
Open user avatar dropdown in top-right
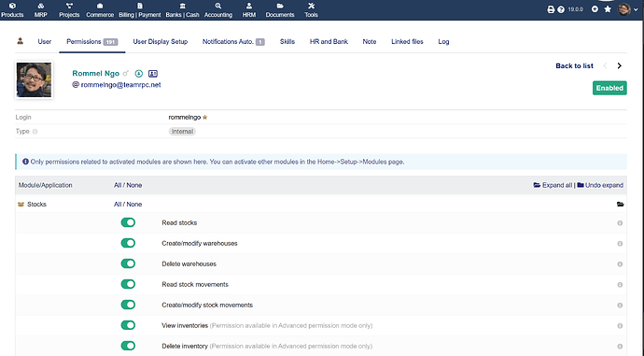(x=628, y=9)
